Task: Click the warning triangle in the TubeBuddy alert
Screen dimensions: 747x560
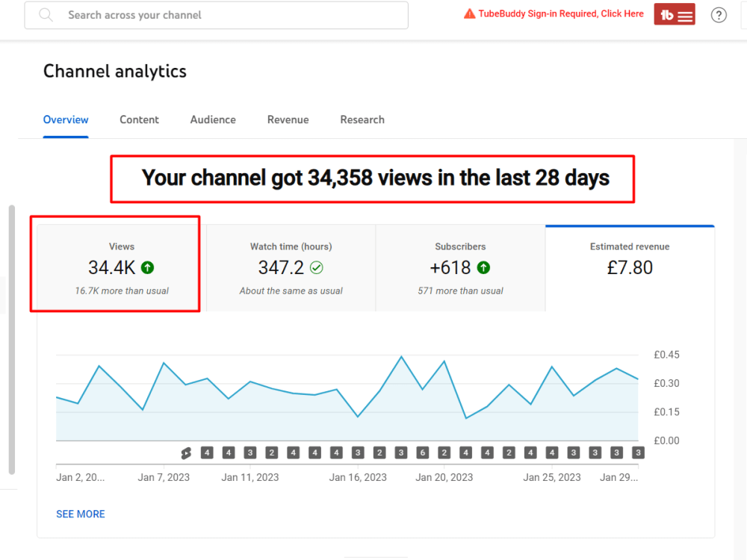Action: 468,13
